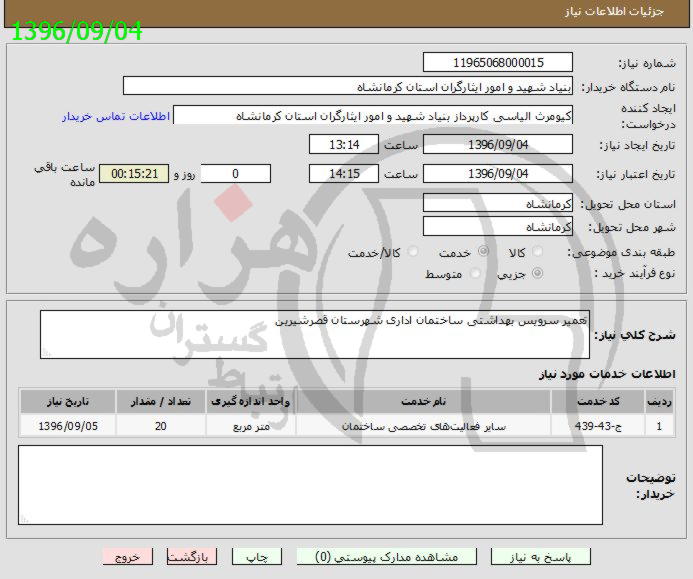693x579 pixels.
Task: Click the 'چاپ' print button
Action: (x=257, y=557)
